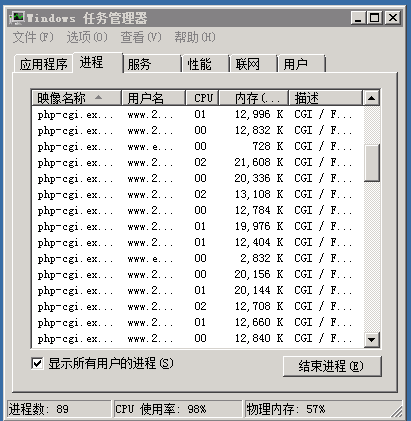Screen dimensions: 411x421
Task: Switch to the 服务 tab
Action: point(152,64)
